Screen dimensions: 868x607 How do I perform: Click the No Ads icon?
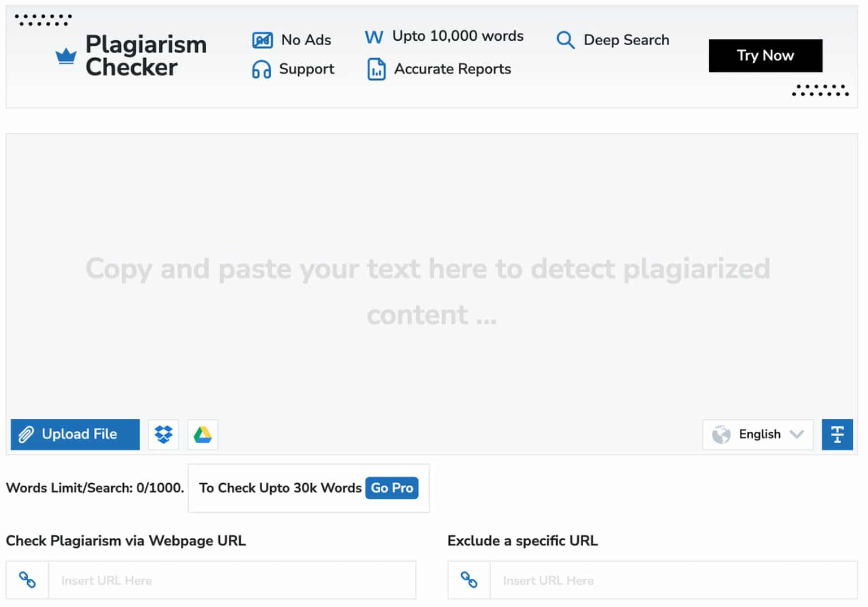coord(262,40)
